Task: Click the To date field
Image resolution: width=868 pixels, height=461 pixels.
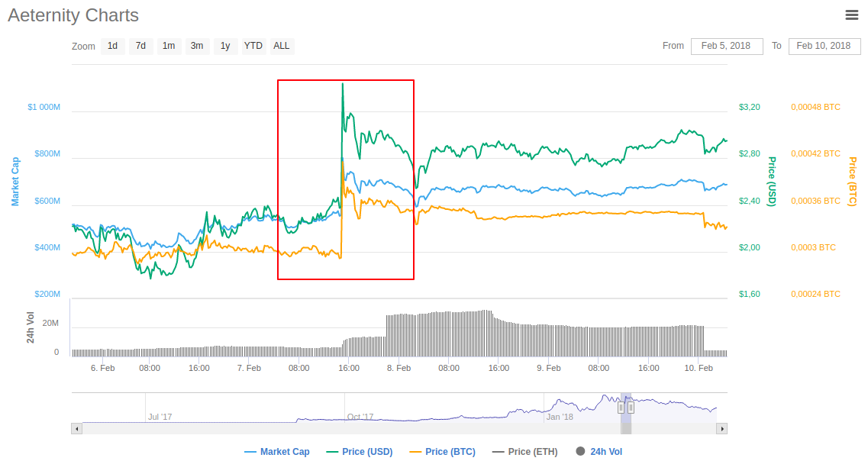Action: point(824,46)
